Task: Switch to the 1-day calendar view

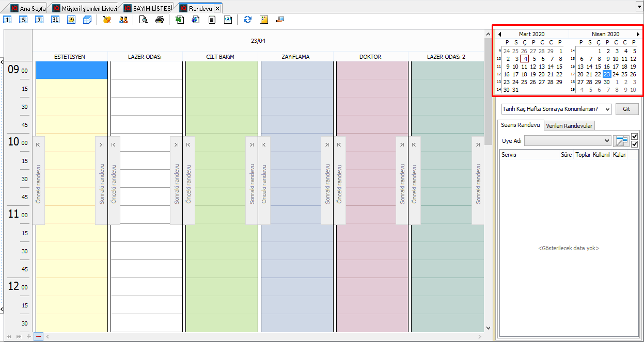Action: 7,20
